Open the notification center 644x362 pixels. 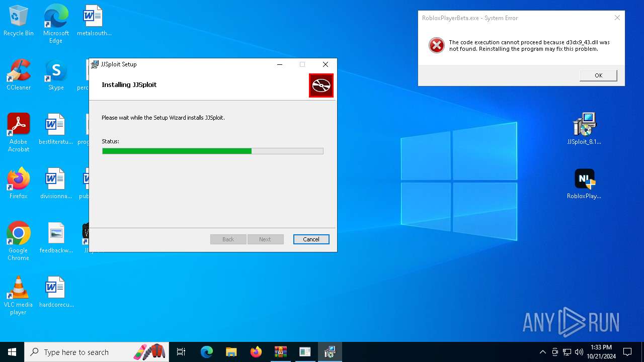[627, 352]
